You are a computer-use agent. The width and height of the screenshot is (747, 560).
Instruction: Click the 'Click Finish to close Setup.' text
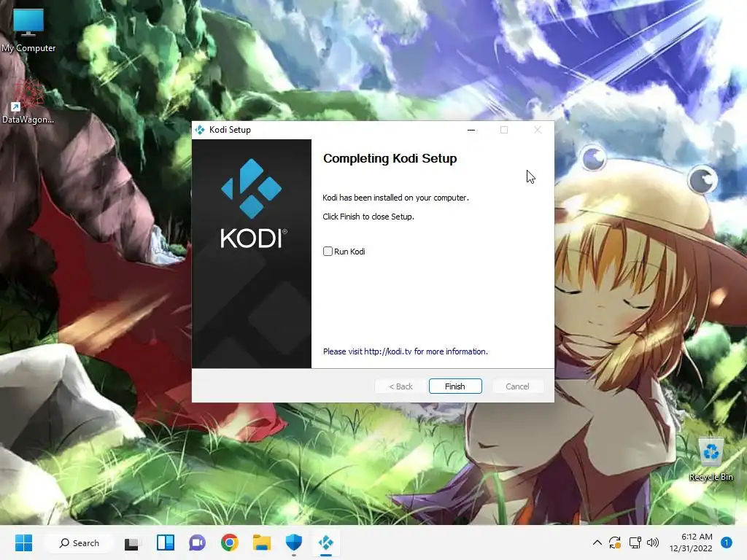[x=368, y=217]
